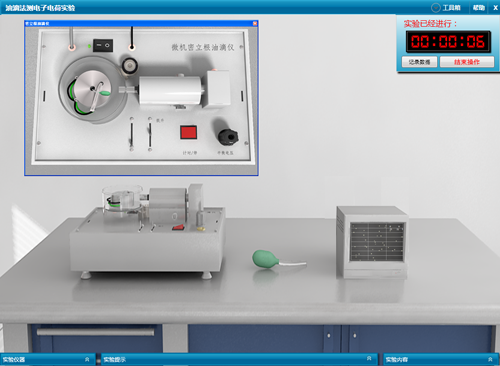Click the X icon in top bar
The image size is (500, 366).
click(x=495, y=8)
